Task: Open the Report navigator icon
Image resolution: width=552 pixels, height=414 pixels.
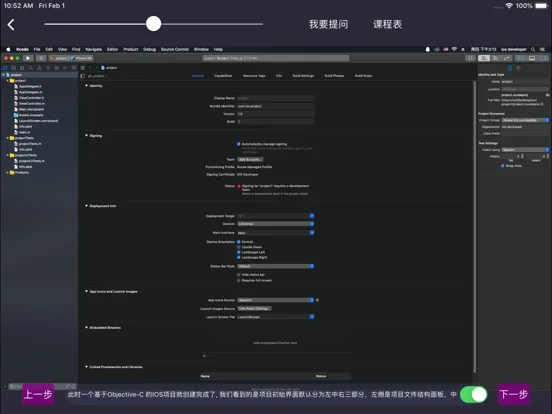Action: point(74,68)
